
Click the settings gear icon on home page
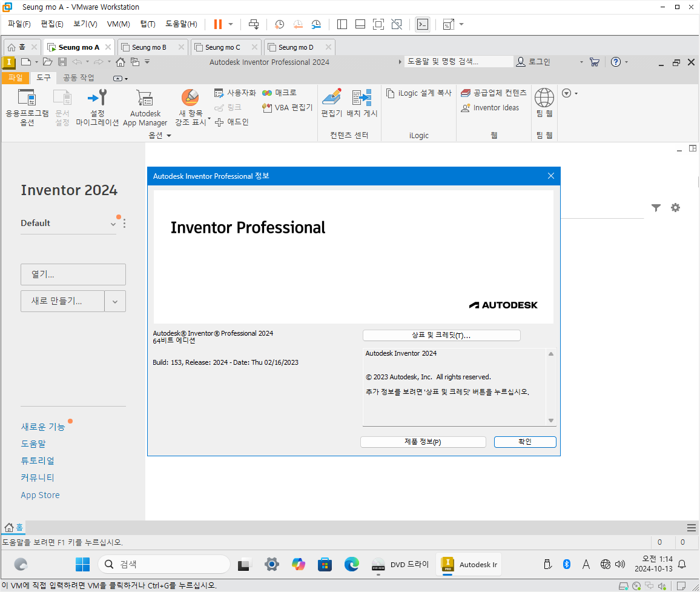pyautogui.click(x=675, y=207)
